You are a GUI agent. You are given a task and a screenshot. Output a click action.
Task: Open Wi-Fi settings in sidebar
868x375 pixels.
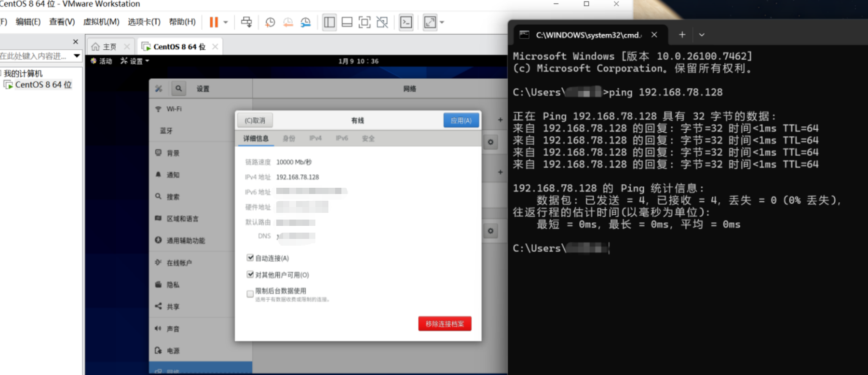pos(201,109)
